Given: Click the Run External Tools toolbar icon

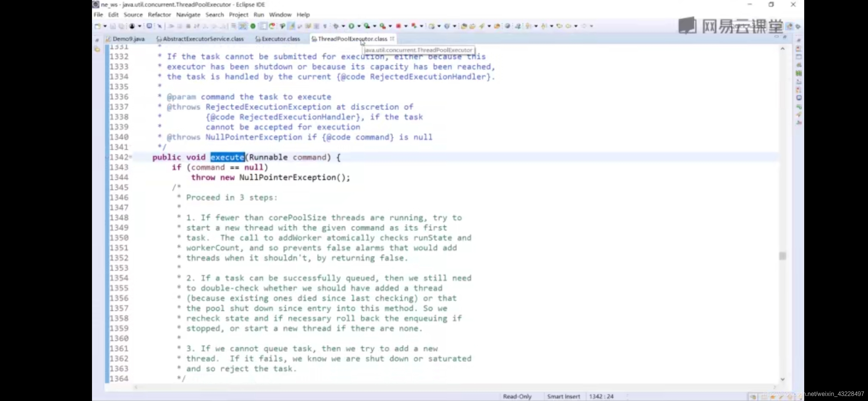Looking at the screenshot, I should pyautogui.click(x=382, y=26).
